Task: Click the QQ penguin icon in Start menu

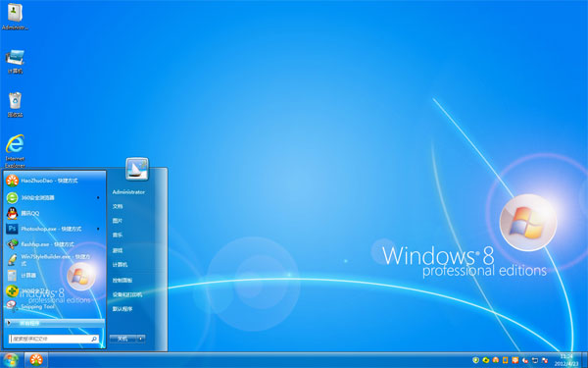Action: click(12, 213)
